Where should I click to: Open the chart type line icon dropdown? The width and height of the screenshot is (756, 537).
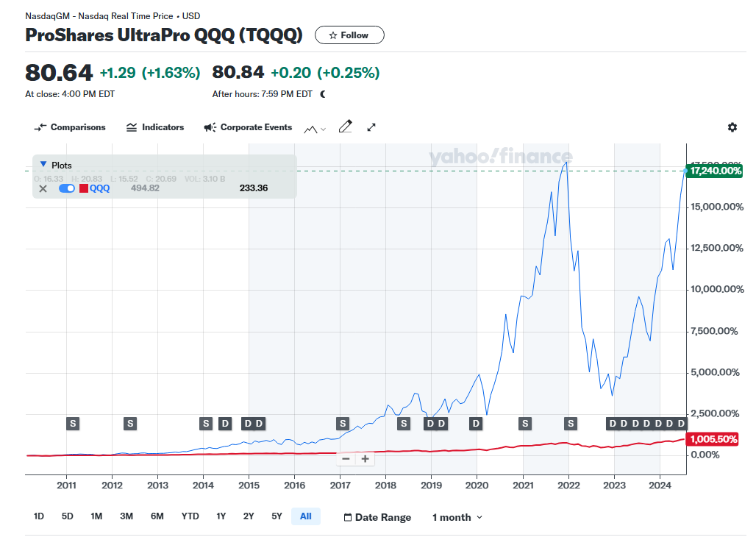click(315, 129)
